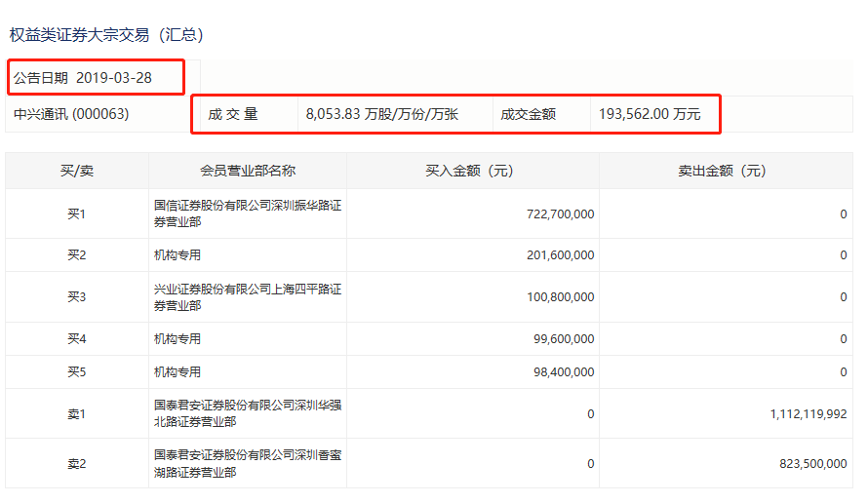This screenshot has width=868, height=504.
Task: Select the 买2 row label
Action: click(x=77, y=255)
